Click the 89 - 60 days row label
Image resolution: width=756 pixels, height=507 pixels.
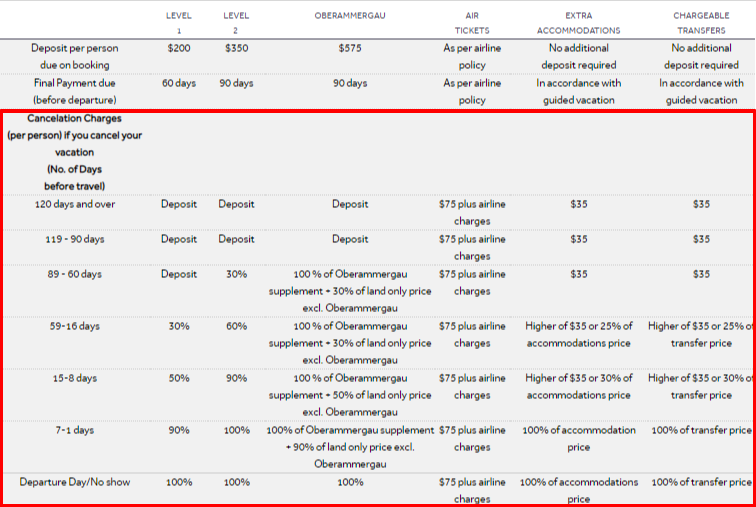pos(75,274)
